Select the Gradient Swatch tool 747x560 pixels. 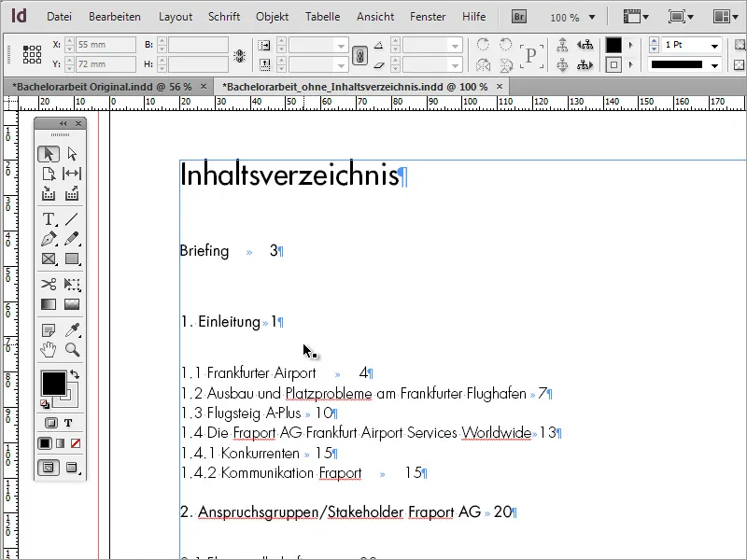tap(49, 304)
